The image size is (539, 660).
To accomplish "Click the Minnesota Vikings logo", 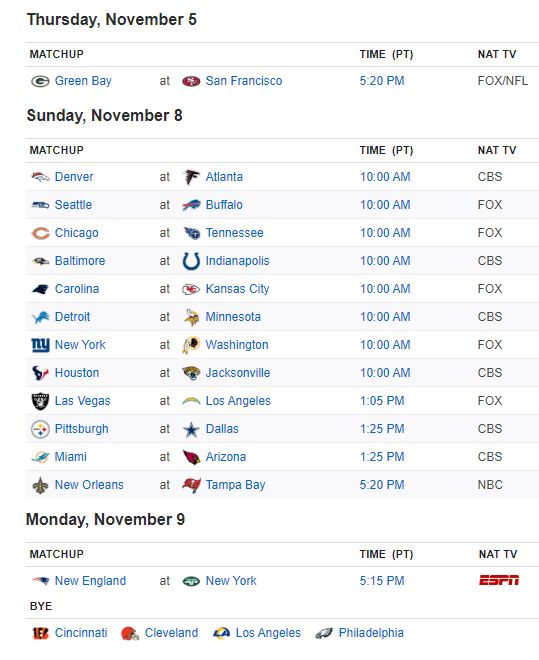I will click(x=191, y=317).
